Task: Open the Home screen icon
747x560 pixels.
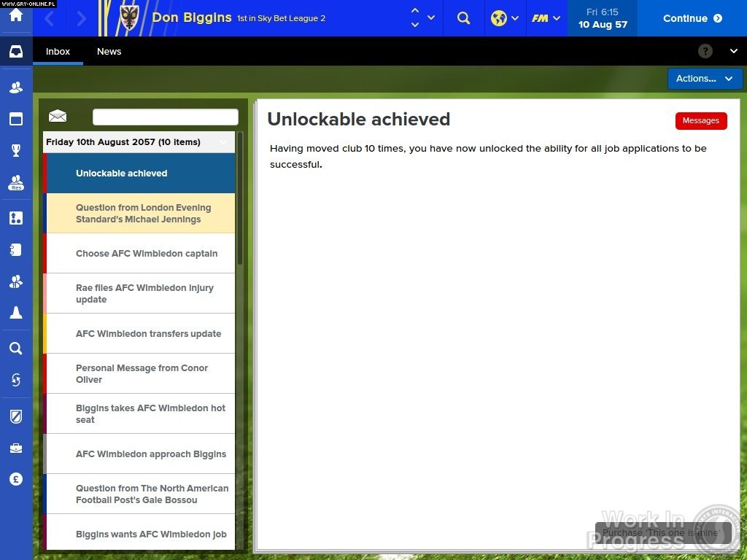Action: (16, 16)
